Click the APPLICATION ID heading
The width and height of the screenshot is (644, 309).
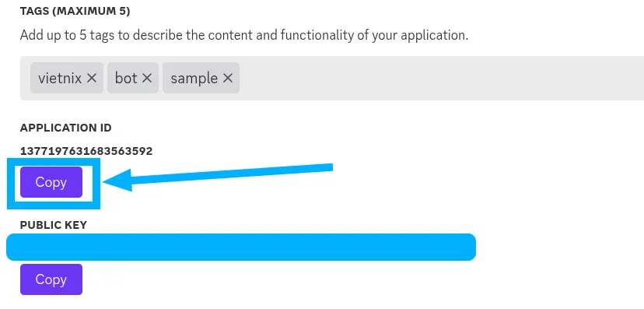pyautogui.click(x=65, y=128)
